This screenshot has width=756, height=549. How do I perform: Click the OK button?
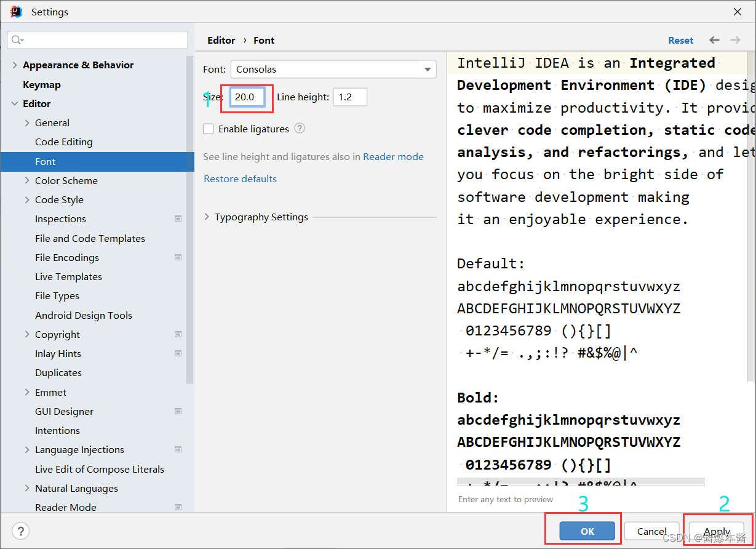[587, 531]
